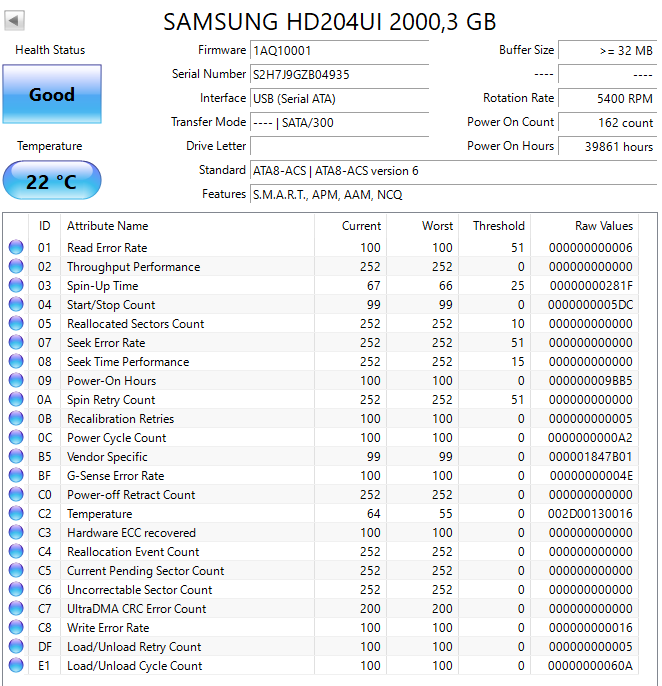Click the Serial Number field
This screenshot has height=686, width=662.
[x=338, y=75]
